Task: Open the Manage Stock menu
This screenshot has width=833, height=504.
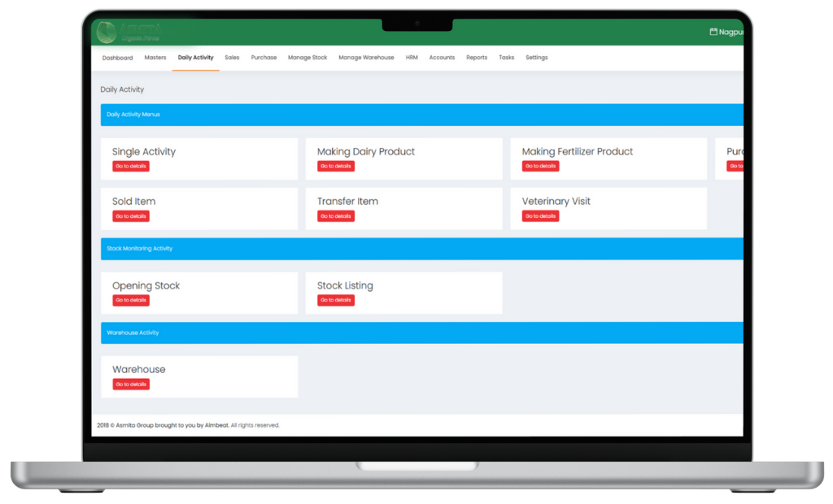Action: click(307, 57)
